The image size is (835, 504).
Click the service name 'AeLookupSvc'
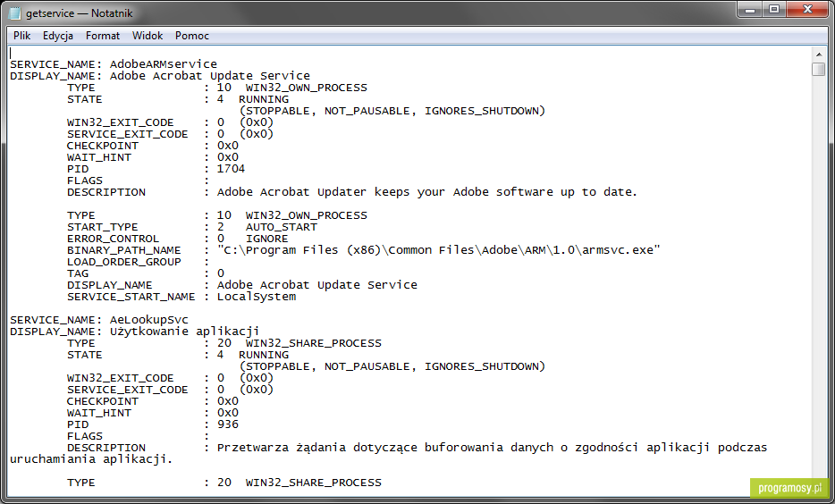(x=149, y=320)
